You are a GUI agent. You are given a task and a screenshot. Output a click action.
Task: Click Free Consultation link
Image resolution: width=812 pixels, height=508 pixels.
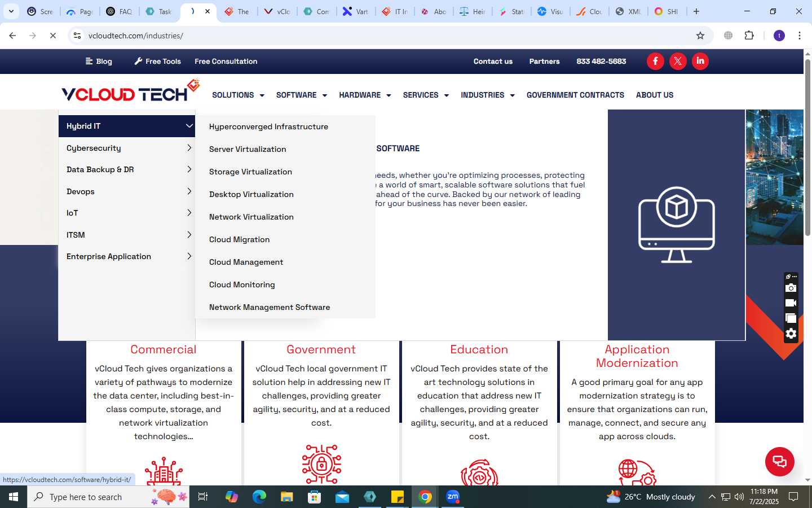pos(226,61)
